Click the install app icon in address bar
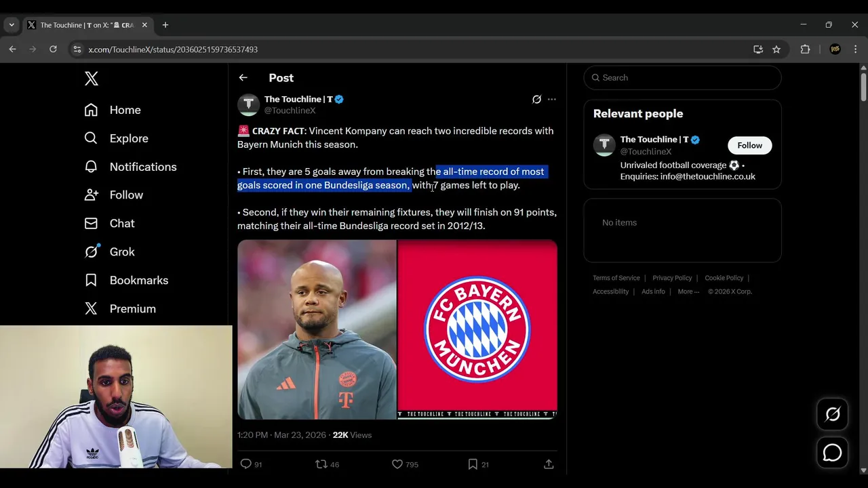 (758, 49)
